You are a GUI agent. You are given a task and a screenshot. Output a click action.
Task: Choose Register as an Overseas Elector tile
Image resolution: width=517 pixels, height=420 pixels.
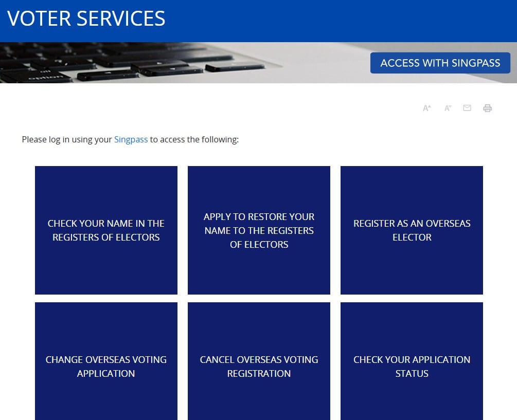point(412,230)
